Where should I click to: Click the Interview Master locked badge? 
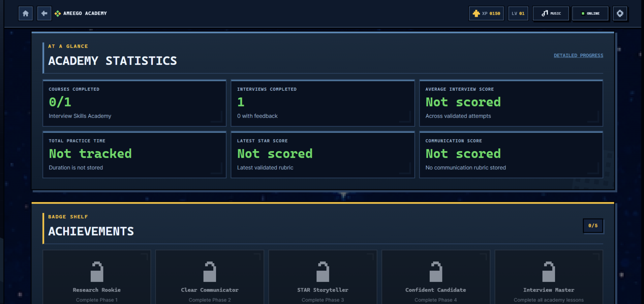click(x=549, y=277)
